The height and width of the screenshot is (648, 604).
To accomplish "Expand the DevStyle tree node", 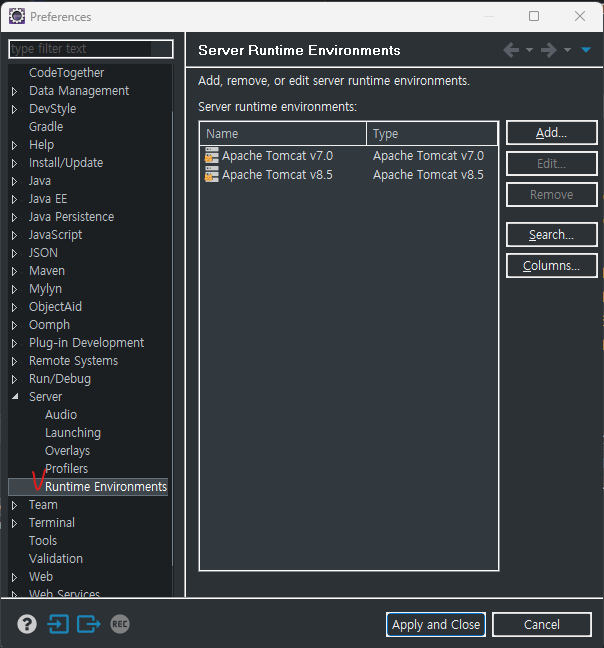I will (14, 110).
